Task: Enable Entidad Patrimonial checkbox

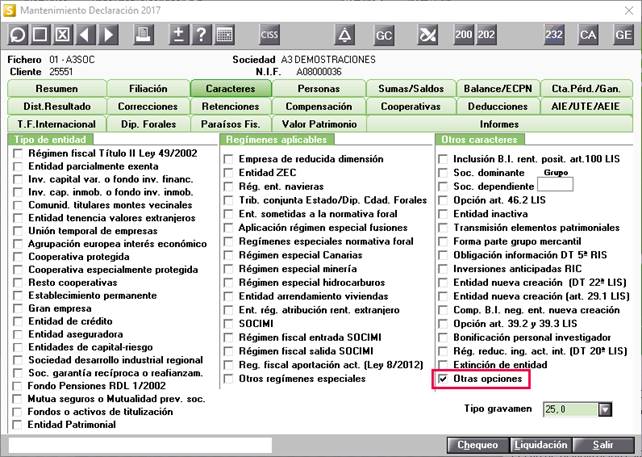Action: click(17, 425)
